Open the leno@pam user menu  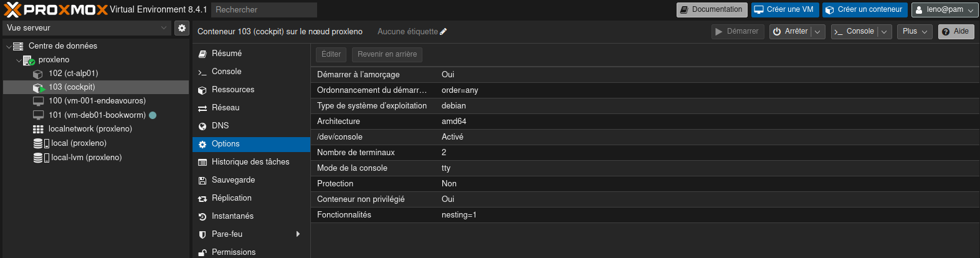[944, 10]
